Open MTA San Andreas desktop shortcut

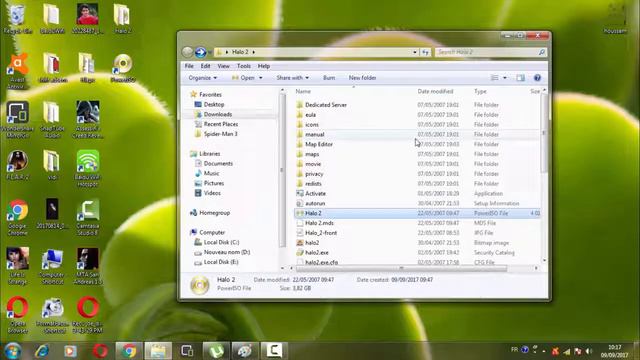pyautogui.click(x=87, y=266)
